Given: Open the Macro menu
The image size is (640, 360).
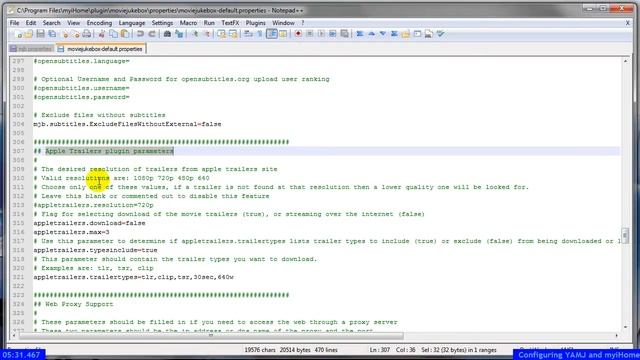Looking at the screenshot, I should pos(188,23).
